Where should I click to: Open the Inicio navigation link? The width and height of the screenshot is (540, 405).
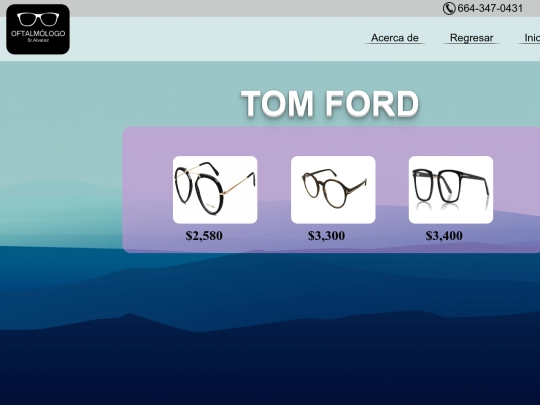click(x=530, y=38)
